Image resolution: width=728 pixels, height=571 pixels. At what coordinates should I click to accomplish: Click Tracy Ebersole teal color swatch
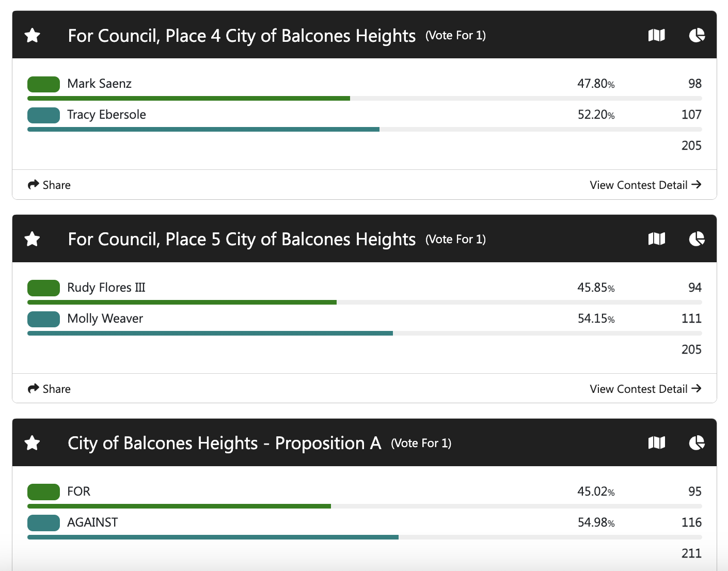43,115
